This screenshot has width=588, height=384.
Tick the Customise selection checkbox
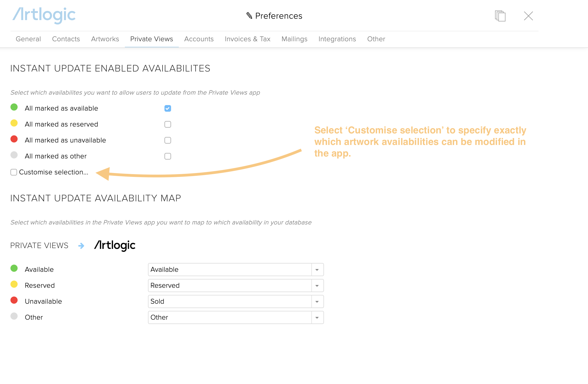(x=14, y=172)
